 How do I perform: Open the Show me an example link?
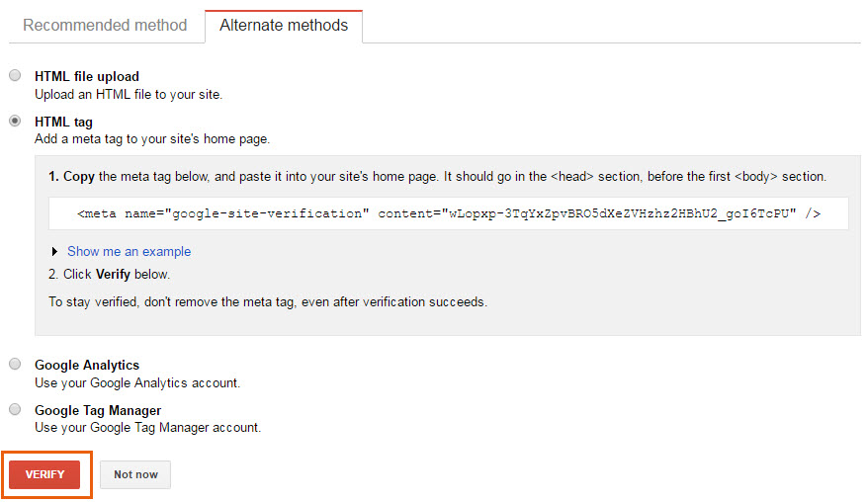coord(129,251)
